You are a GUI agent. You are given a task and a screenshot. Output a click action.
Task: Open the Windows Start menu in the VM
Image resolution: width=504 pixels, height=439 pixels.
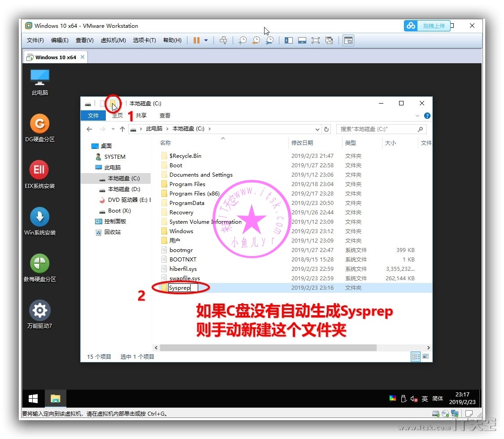tap(33, 399)
